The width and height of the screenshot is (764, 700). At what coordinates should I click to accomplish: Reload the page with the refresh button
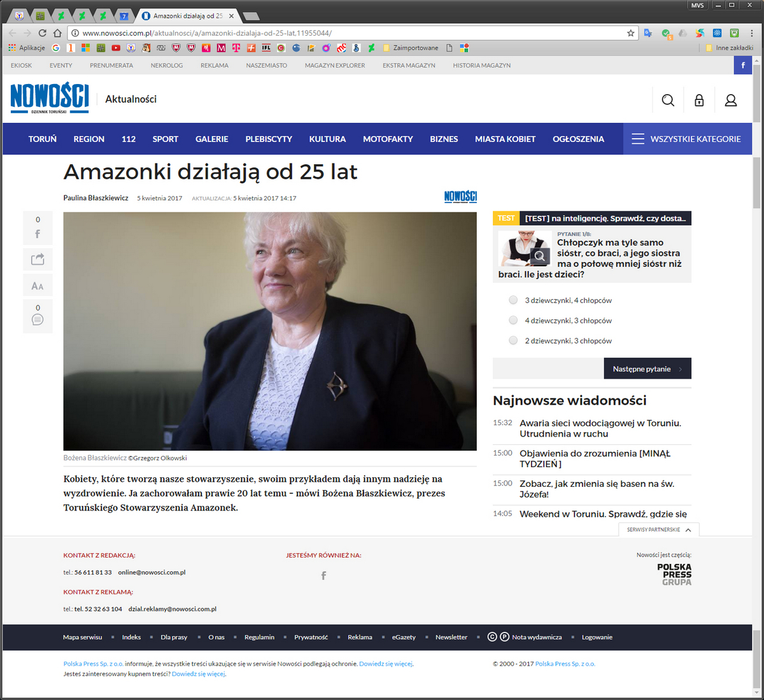[43, 33]
